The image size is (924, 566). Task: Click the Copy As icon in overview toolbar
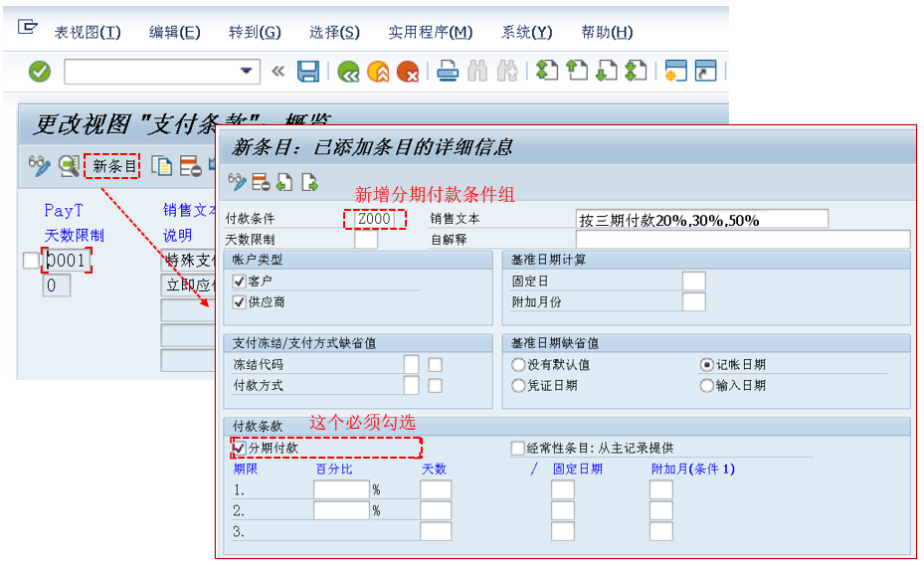[x=161, y=166]
